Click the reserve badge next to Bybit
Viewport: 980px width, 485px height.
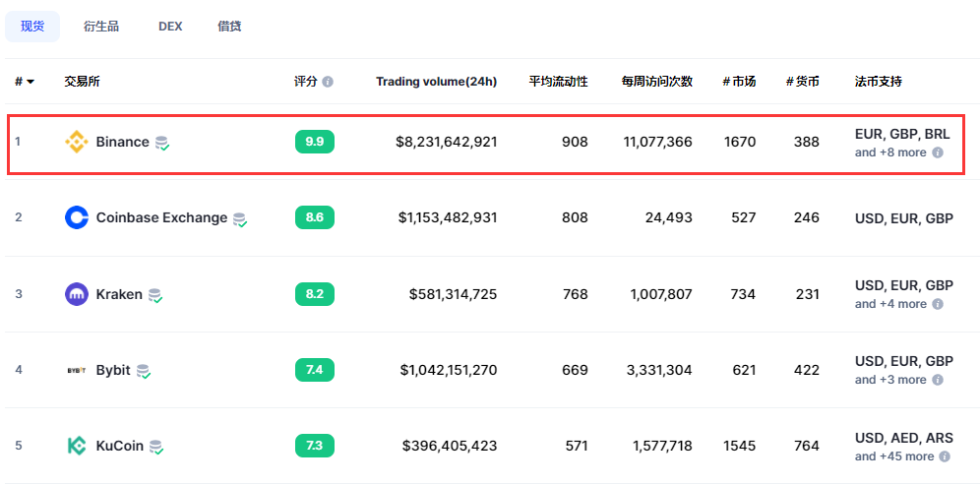tap(144, 371)
